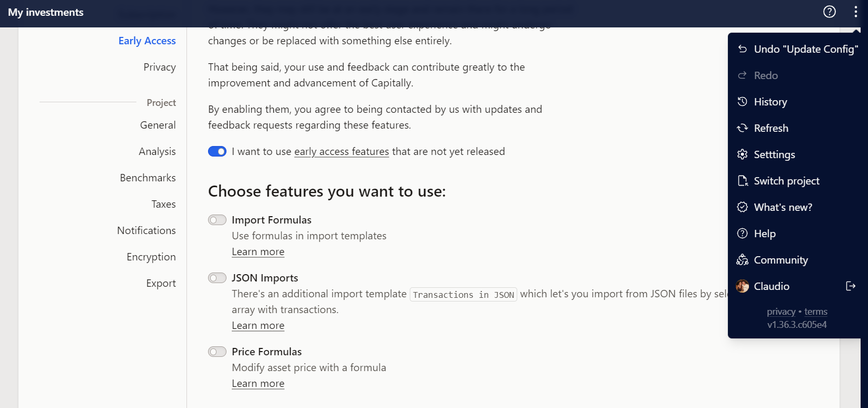This screenshot has width=868, height=408.
Task: Click Claudio's avatar picture
Action: pos(743,286)
